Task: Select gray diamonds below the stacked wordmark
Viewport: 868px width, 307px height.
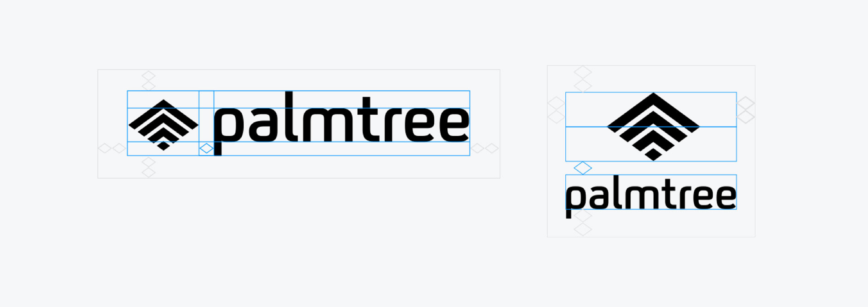Action: coord(583,223)
